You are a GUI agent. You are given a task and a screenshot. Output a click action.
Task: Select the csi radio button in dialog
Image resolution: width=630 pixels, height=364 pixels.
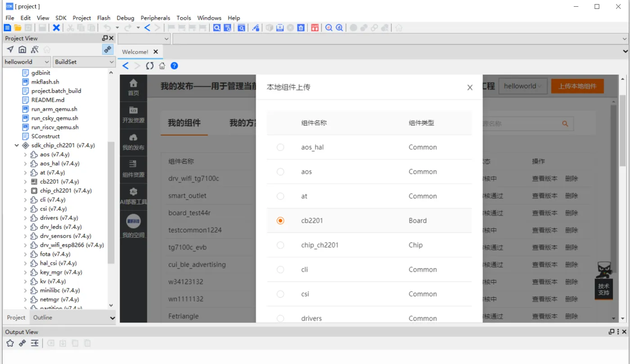(x=280, y=294)
